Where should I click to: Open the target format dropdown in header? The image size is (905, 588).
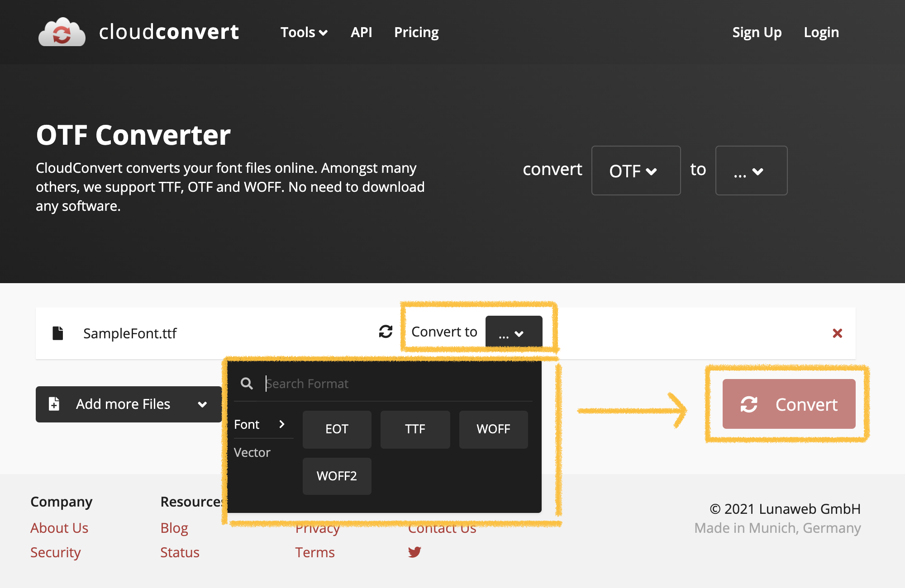point(751,171)
